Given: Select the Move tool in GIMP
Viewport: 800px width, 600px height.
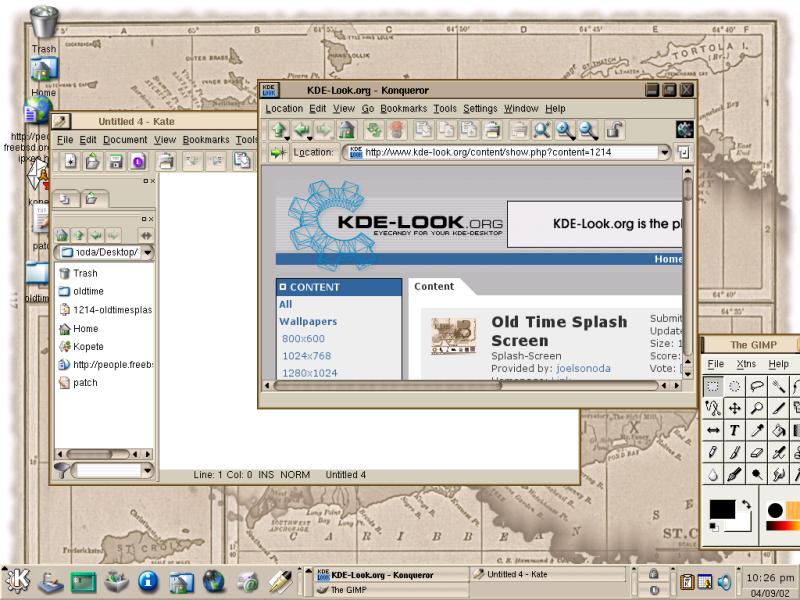Looking at the screenshot, I should point(735,408).
